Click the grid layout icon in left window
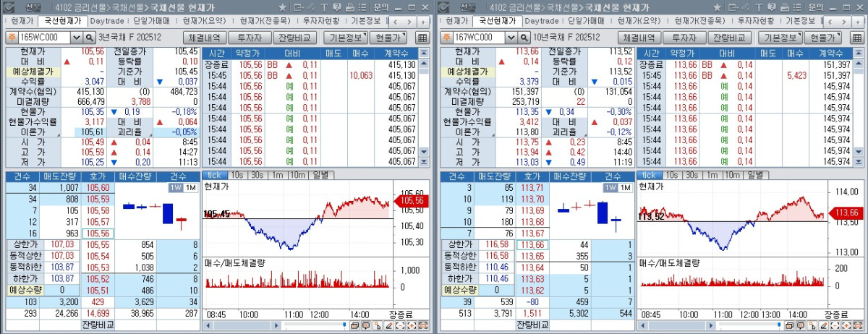Viewport: 868px width, 334px height. pos(422,38)
